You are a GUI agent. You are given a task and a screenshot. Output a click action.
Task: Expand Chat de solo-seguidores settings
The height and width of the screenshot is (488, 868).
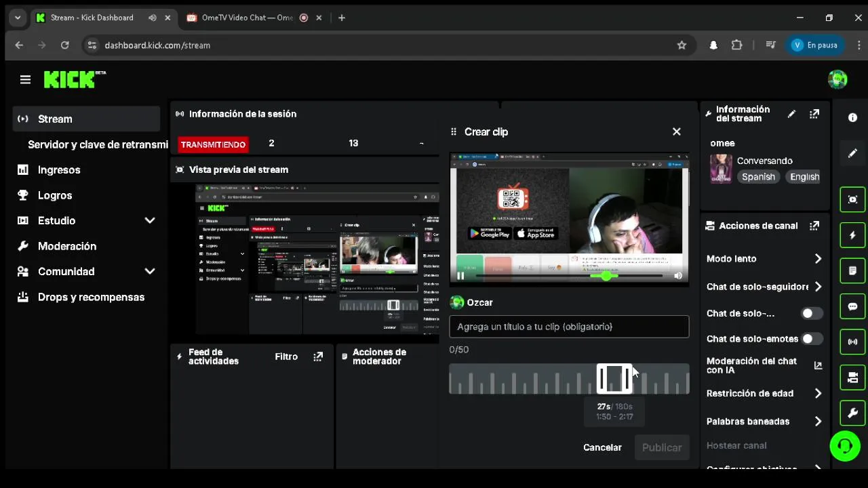coord(818,287)
